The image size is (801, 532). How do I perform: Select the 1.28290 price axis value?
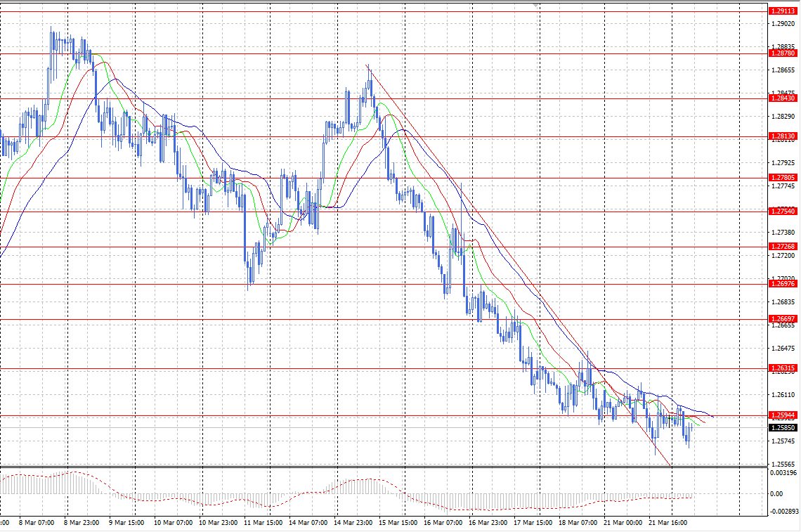point(783,117)
